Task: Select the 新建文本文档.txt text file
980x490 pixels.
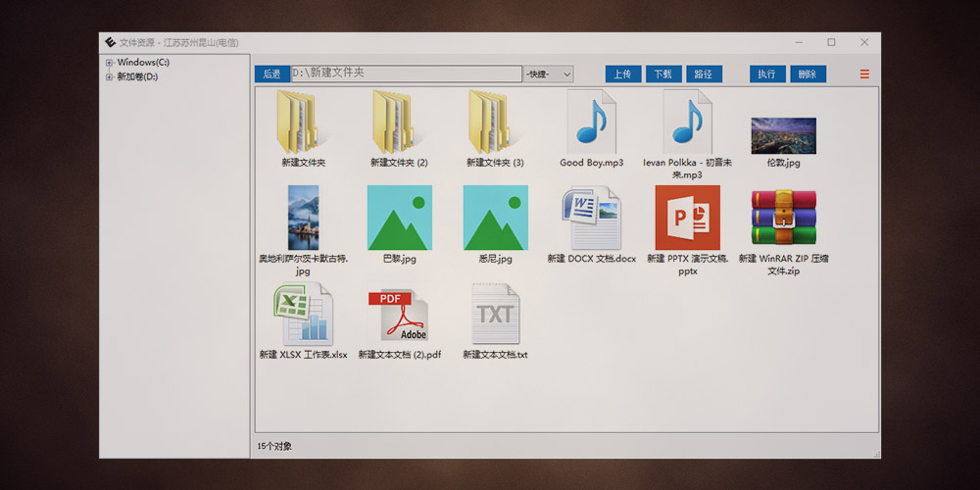Action: (x=495, y=314)
